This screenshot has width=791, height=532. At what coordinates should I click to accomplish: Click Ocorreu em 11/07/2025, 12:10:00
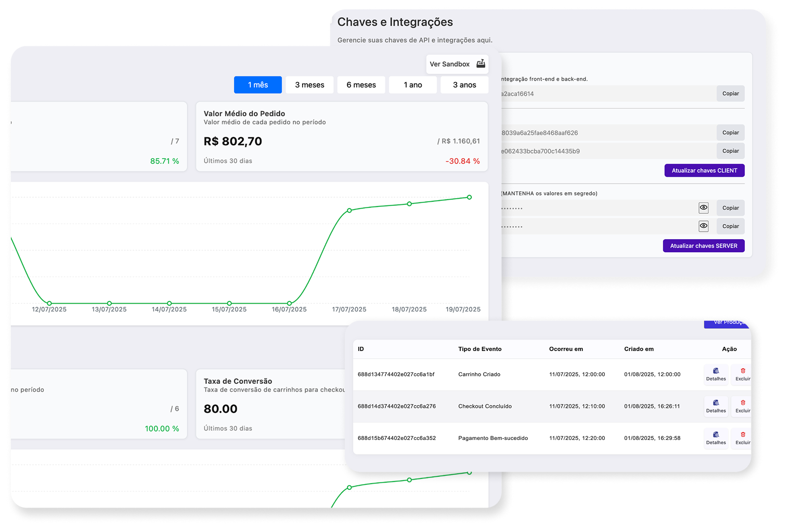577,406
